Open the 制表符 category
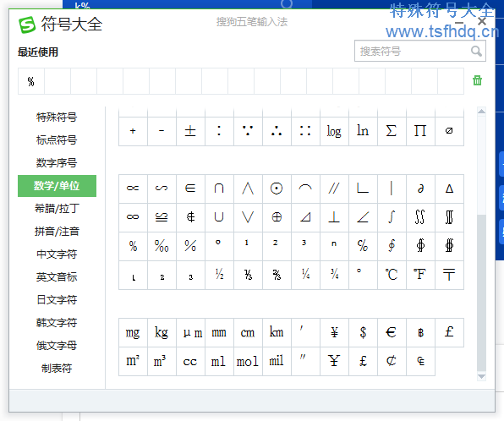 [x=57, y=369]
